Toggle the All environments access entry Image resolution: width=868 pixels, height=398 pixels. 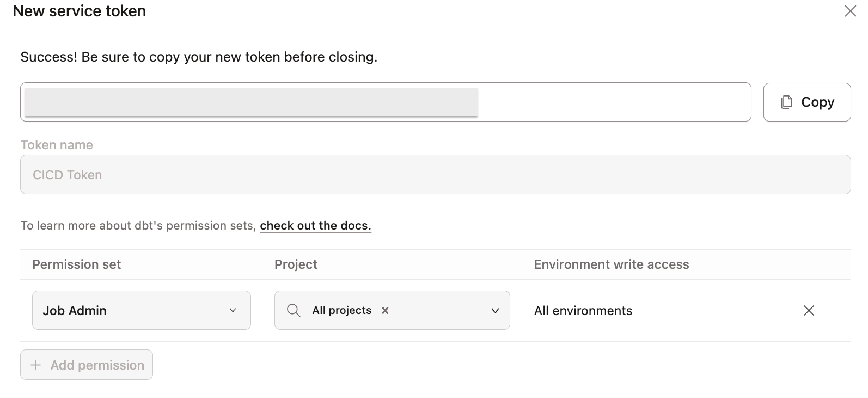[583, 311]
